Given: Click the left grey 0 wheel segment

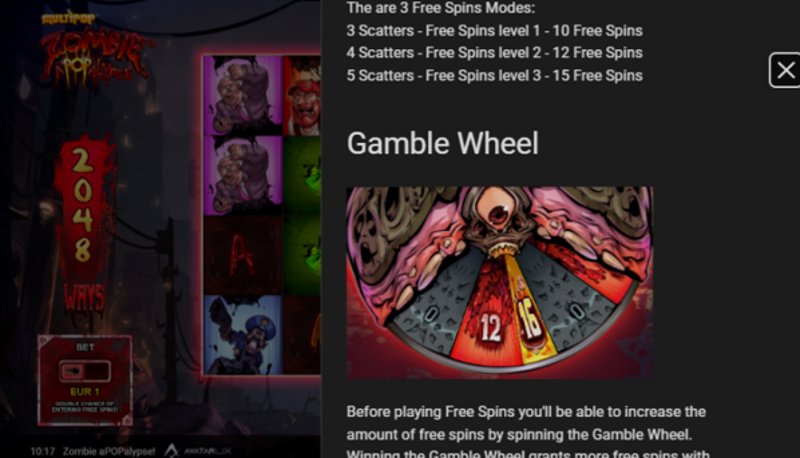Looking at the screenshot, I should tap(431, 306).
